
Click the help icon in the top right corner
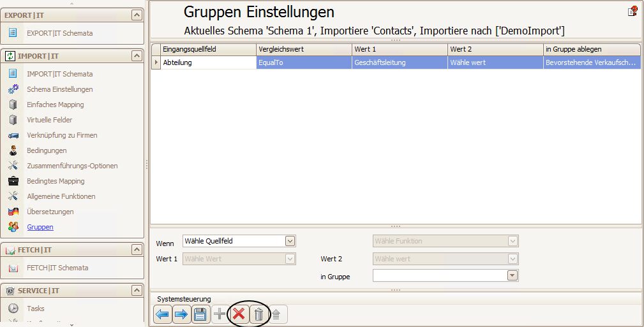pyautogui.click(x=633, y=11)
